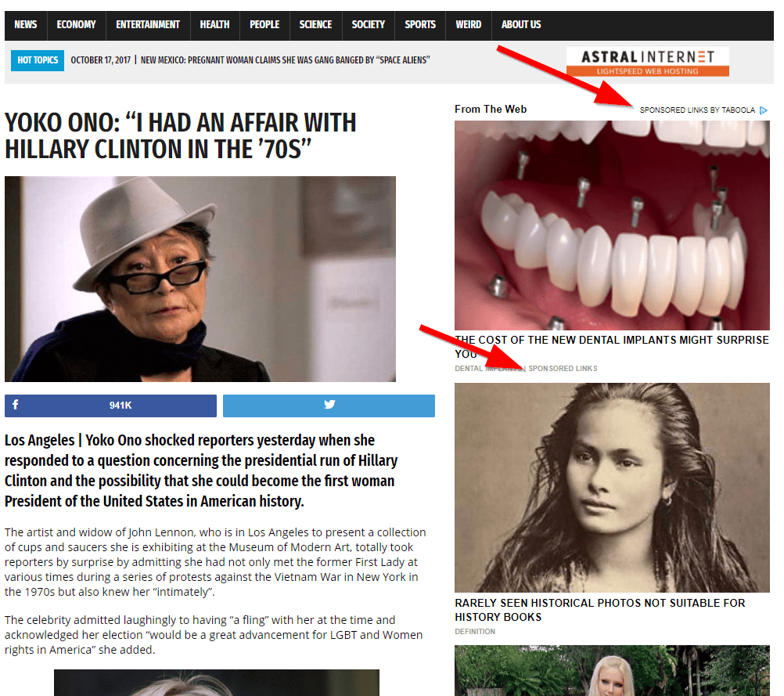The width and height of the screenshot is (784, 696).
Task: Open the New Mexico space aliens headline
Action: tap(285, 60)
